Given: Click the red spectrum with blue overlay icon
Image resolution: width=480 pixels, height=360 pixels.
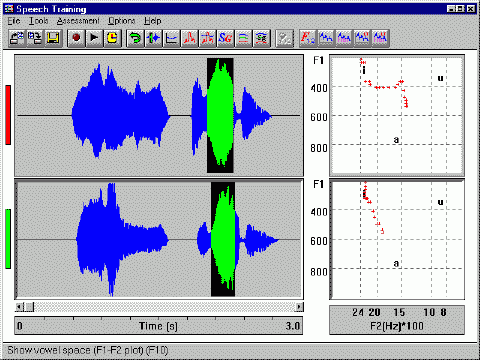Looking at the screenshot, I should (207, 38).
